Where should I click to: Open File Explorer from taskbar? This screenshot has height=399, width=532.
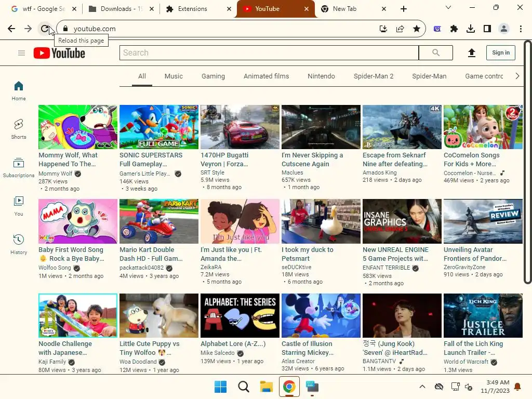[x=267, y=387]
